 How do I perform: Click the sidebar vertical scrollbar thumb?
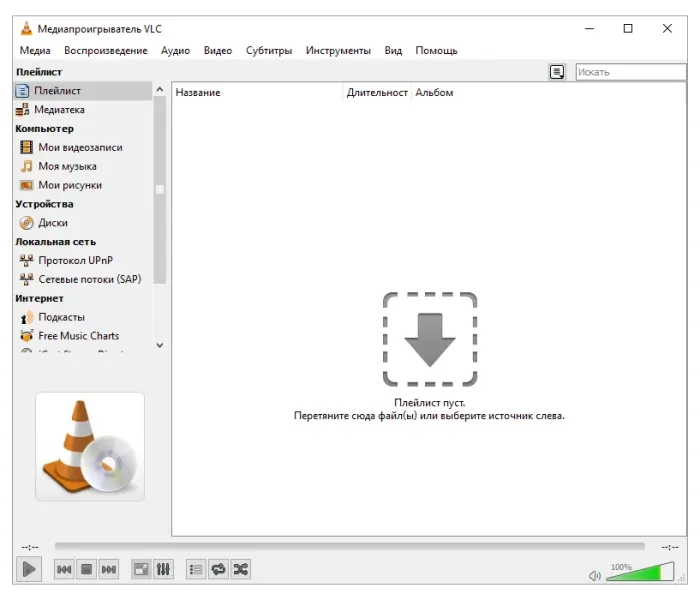click(x=160, y=190)
